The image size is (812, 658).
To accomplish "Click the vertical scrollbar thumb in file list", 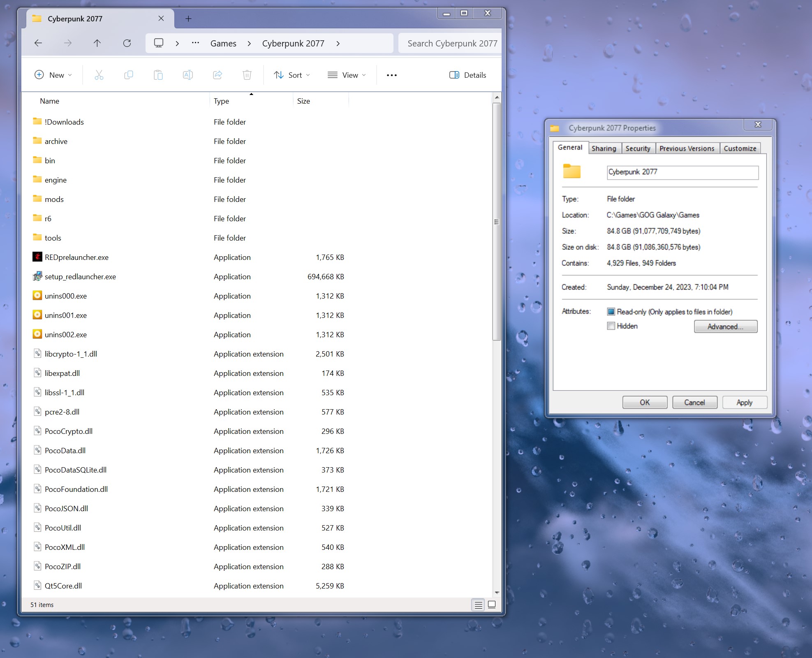I will [497, 222].
